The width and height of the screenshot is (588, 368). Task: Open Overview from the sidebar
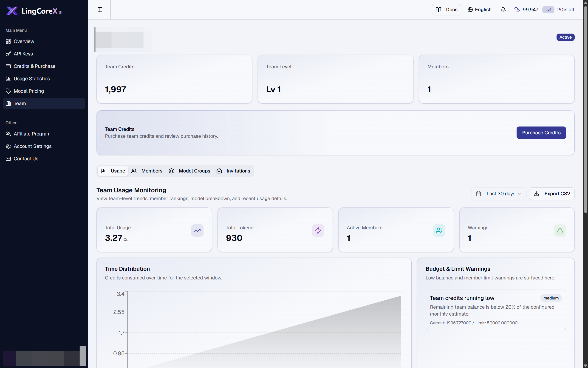coord(44,41)
